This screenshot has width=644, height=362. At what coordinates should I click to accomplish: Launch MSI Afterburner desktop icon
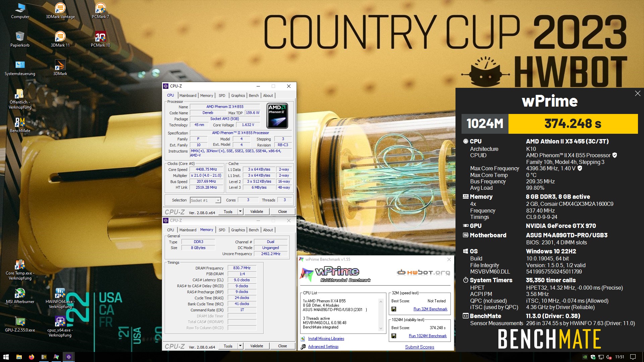click(x=20, y=296)
